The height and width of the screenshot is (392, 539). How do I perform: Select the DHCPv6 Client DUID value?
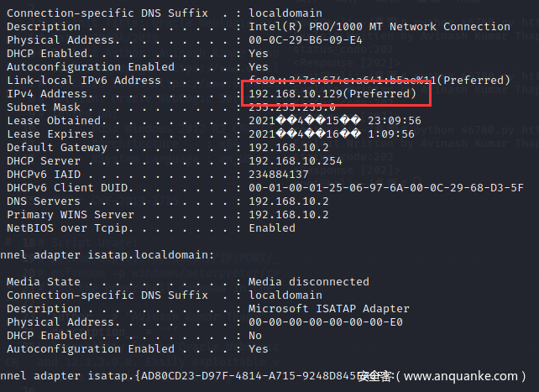click(386, 188)
